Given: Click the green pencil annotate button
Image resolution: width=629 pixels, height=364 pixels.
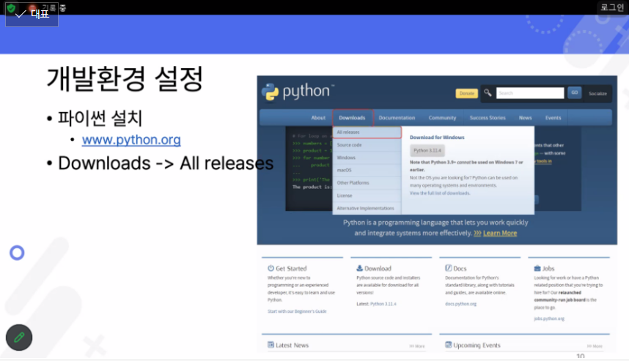Looking at the screenshot, I should click(x=19, y=338).
